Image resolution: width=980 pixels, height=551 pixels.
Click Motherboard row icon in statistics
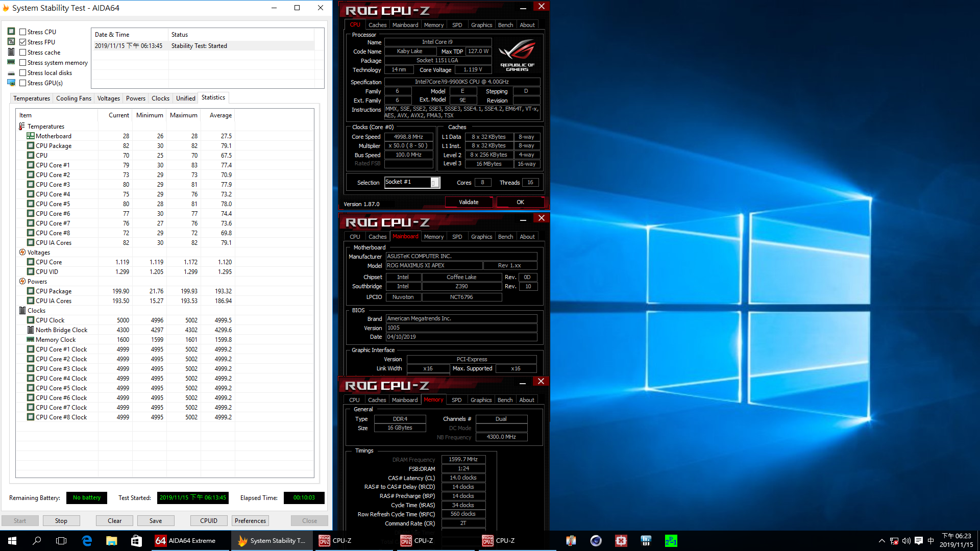31,136
